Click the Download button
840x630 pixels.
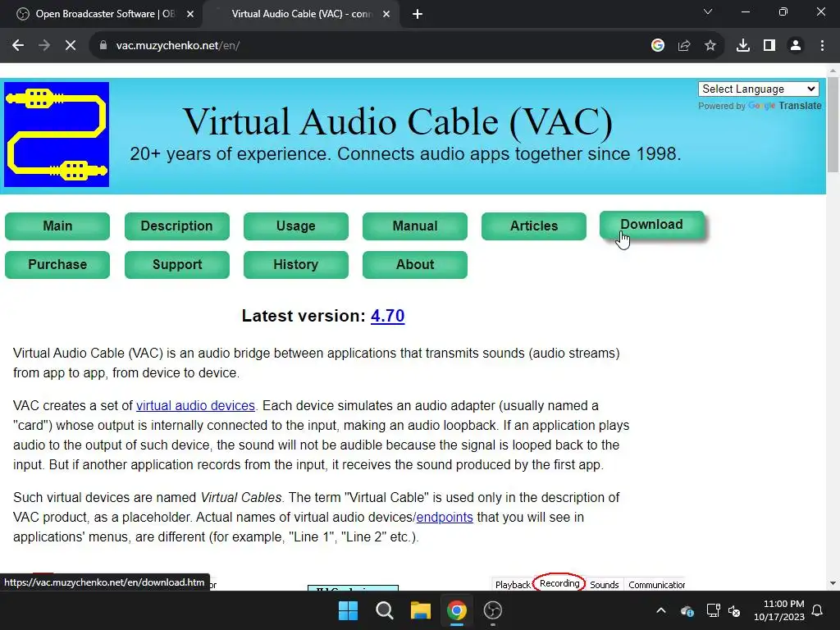pos(651,225)
